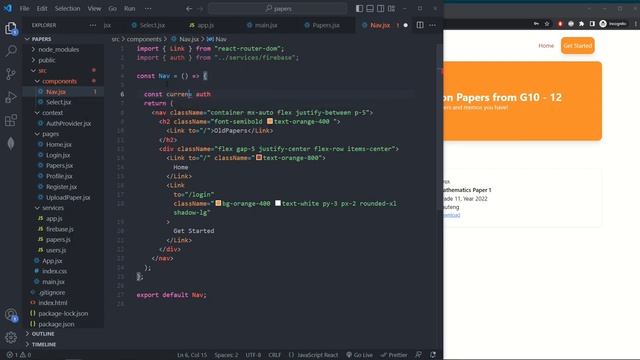Click the unsaved dot on Nav.jsx tab
This screenshot has height=360, width=640.
click(x=406, y=25)
